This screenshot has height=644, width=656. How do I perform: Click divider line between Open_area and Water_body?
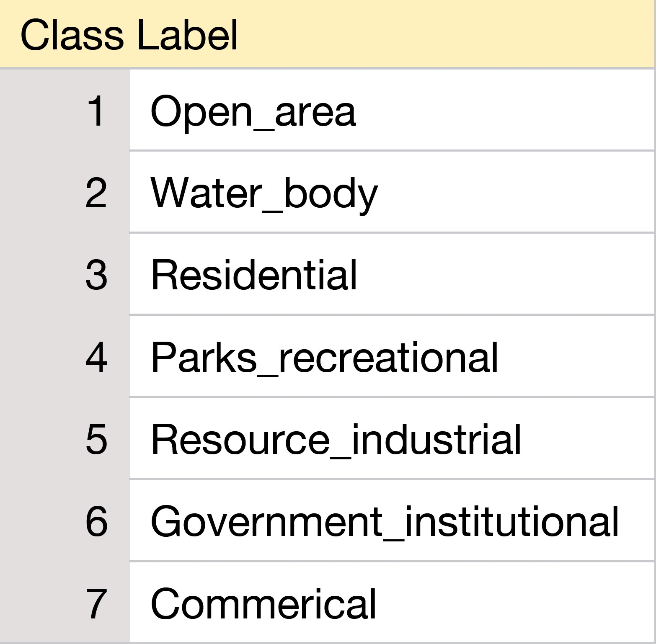(392, 150)
